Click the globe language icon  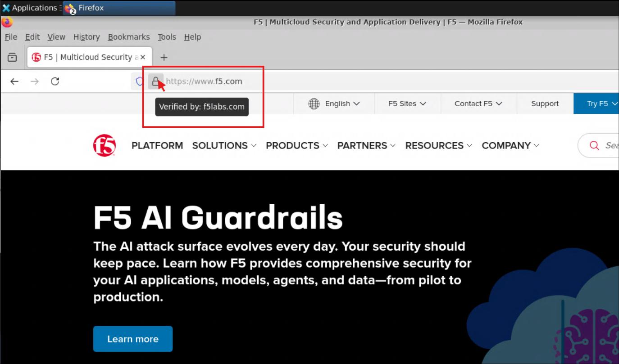[x=314, y=103]
